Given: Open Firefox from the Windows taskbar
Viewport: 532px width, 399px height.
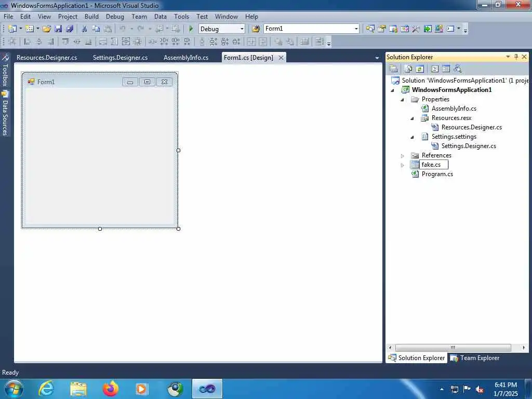Looking at the screenshot, I should [x=110, y=389].
